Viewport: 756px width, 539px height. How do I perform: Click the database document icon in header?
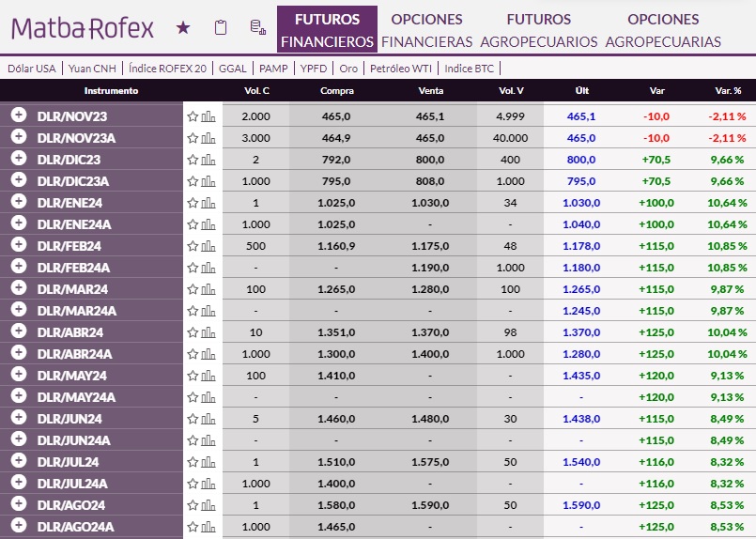tap(256, 28)
